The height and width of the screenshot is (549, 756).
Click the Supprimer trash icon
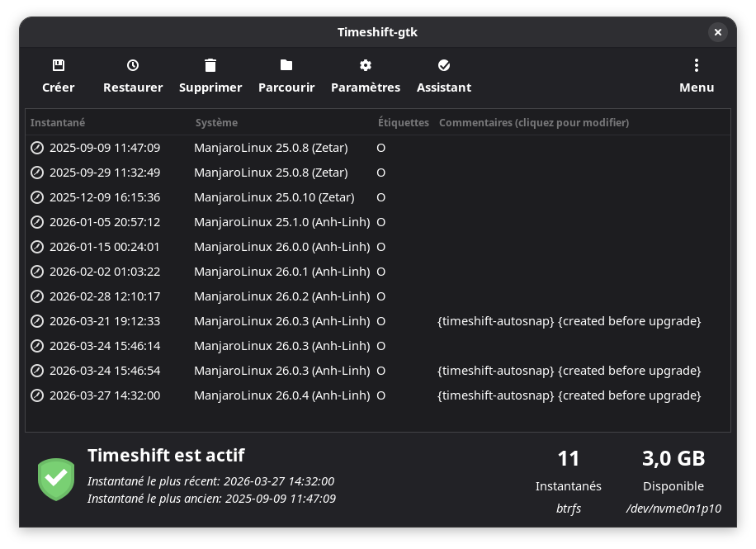tap(210, 65)
